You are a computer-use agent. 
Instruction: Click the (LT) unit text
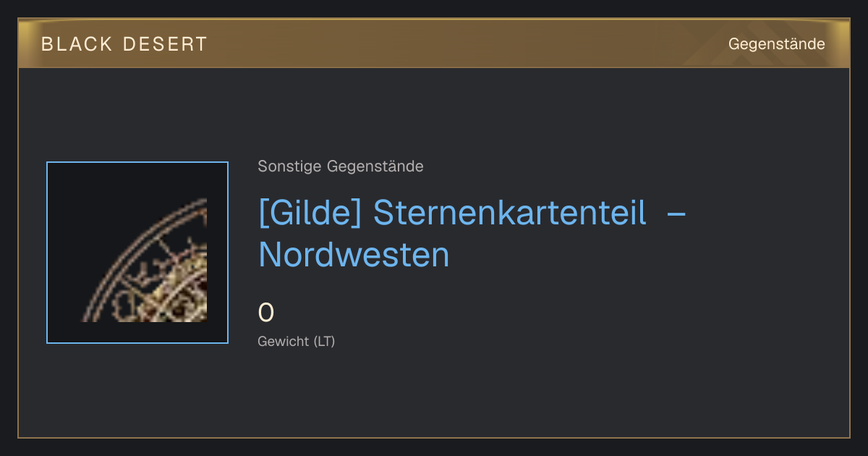pyautogui.click(x=324, y=341)
